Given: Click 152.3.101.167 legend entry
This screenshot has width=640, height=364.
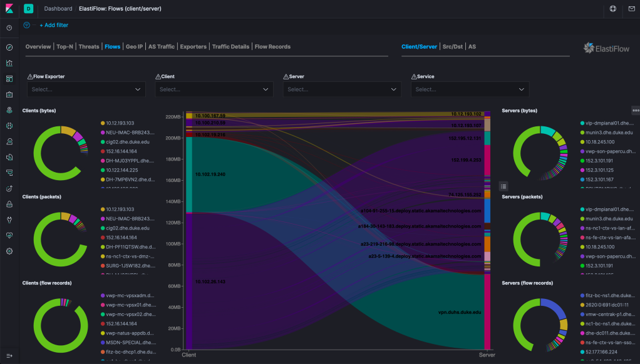Looking at the screenshot, I should [599, 179].
